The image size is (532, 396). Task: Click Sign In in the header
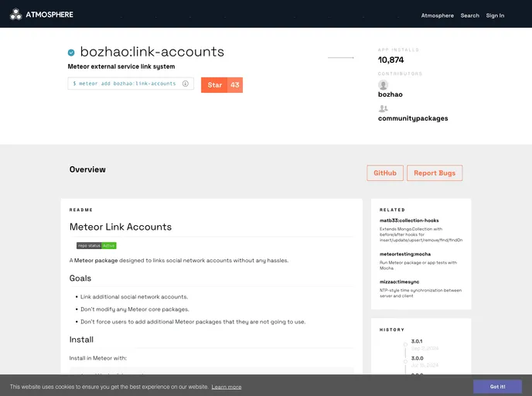click(x=495, y=15)
